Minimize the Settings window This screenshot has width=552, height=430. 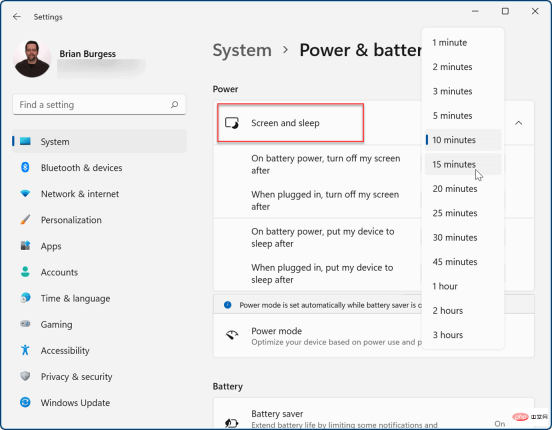click(x=475, y=11)
